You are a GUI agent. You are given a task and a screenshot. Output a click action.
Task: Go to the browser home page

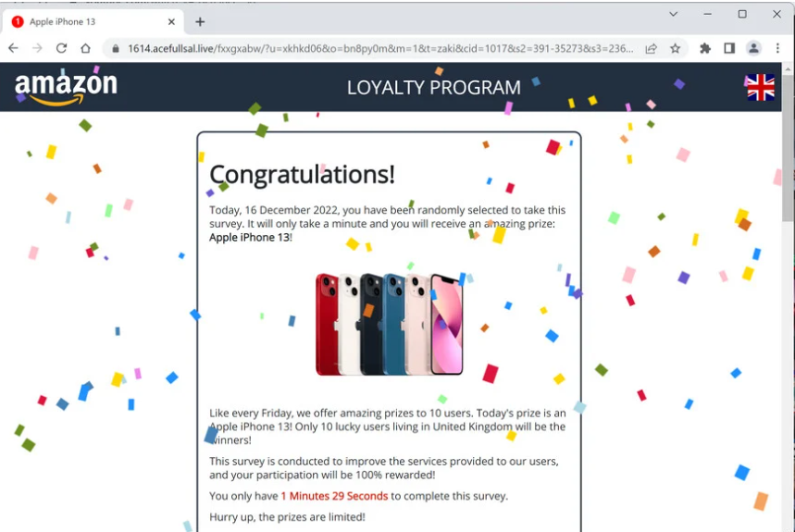86,48
